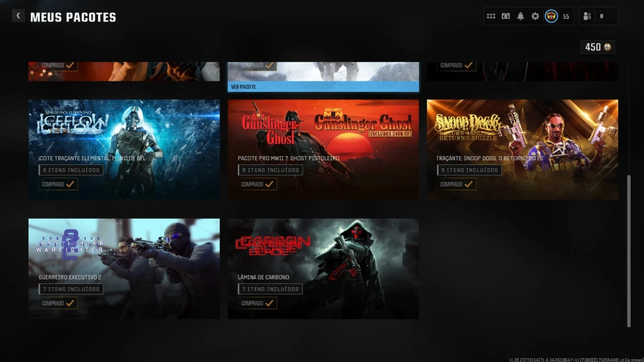Viewport: 644px width, 362px height.
Task: Expand 9 Itens Incluídos on Iceflow pack
Action: pos(71,170)
